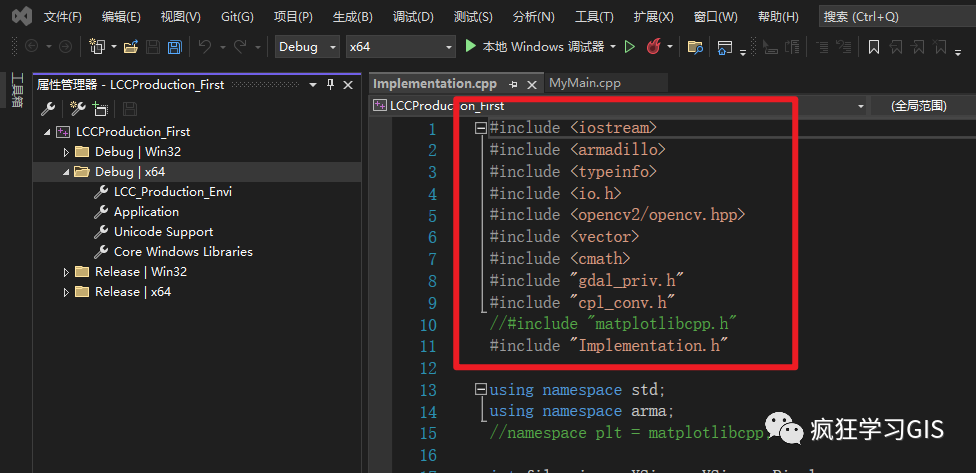
Task: Open the 工具箱 side panel tab
Action: click(x=17, y=91)
